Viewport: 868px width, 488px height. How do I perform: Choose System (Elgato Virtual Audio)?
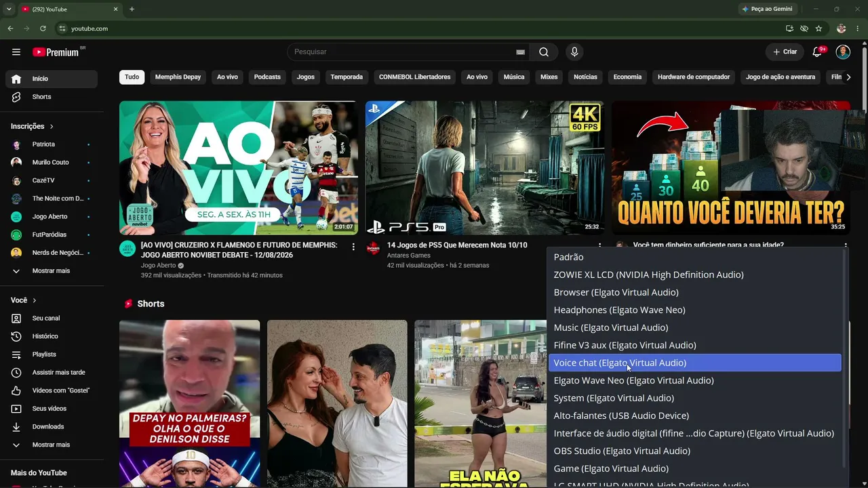pyautogui.click(x=694, y=398)
